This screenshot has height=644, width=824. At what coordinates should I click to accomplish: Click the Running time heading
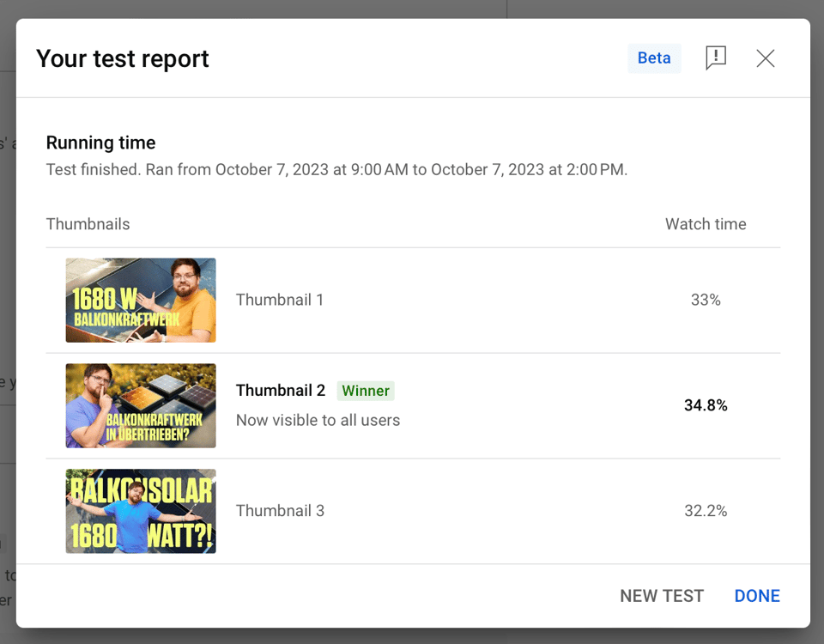click(x=100, y=143)
